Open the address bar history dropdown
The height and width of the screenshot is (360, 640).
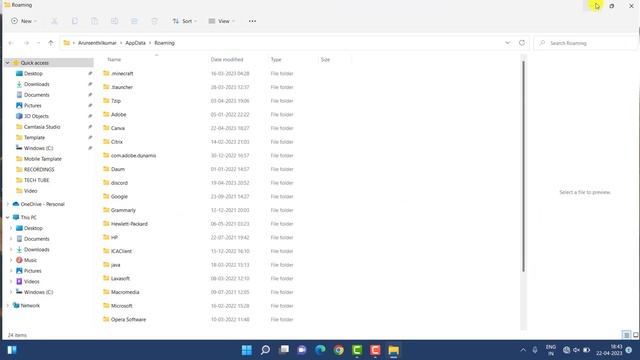tap(507, 43)
